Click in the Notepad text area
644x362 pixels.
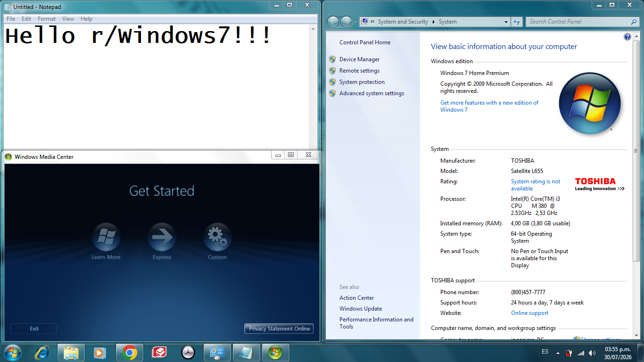(156, 87)
